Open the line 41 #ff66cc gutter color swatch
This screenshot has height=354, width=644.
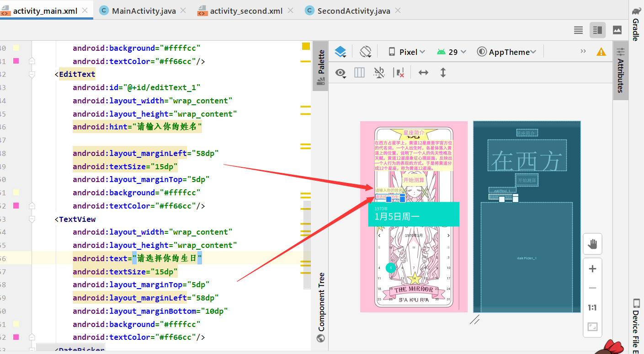[x=16, y=61]
